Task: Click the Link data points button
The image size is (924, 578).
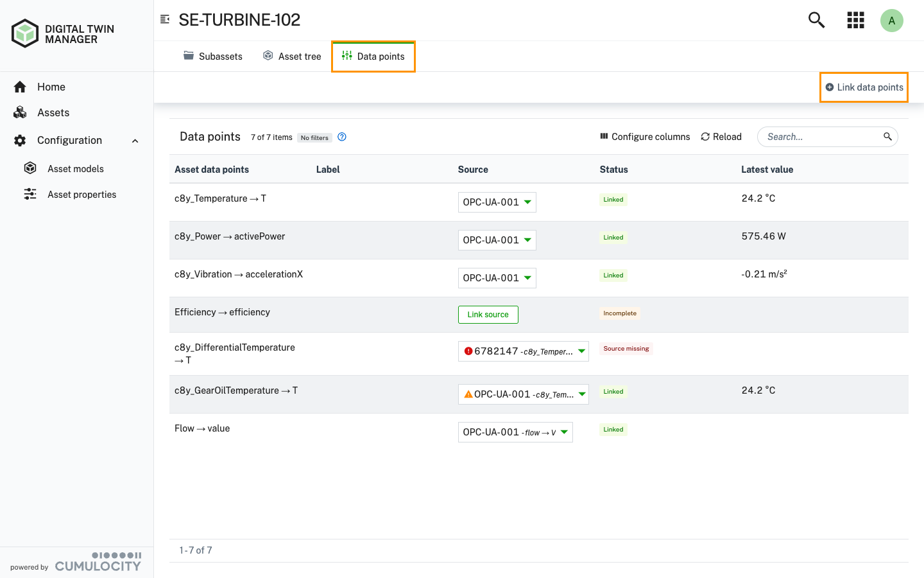Action: click(x=864, y=87)
